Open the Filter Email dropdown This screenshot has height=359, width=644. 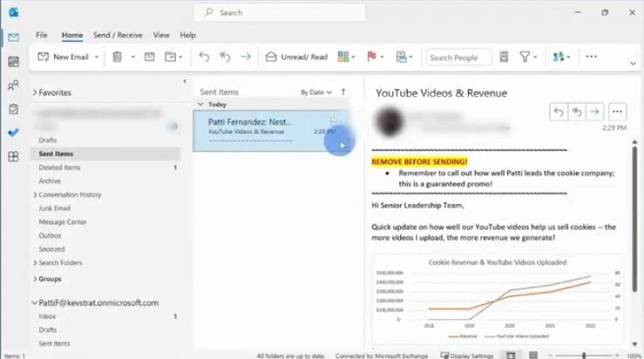click(x=528, y=57)
